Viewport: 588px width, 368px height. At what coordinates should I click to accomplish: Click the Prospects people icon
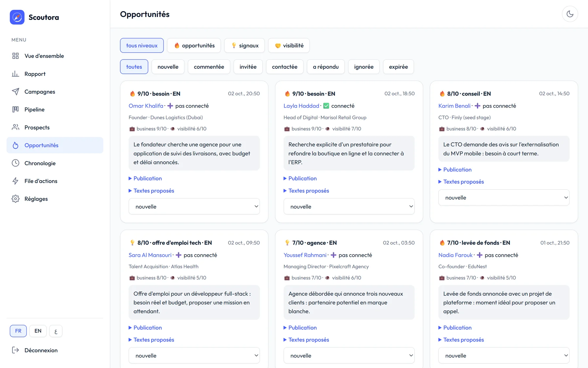(15, 127)
